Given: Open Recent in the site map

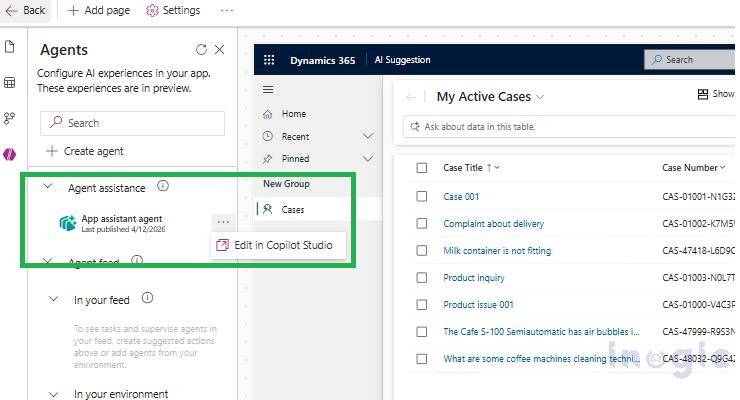Looking at the screenshot, I should pyautogui.click(x=295, y=136).
